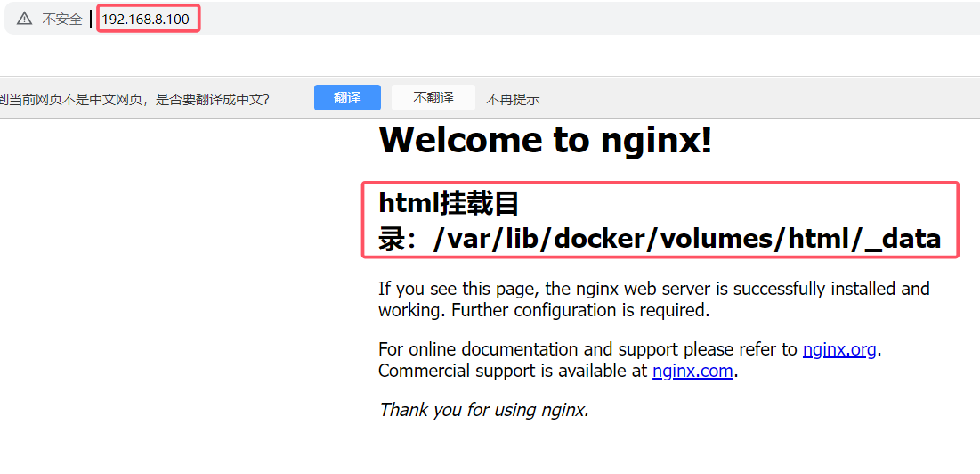Click the 不安全 security label
Viewport: 980px width, 474px height.
click(62, 20)
